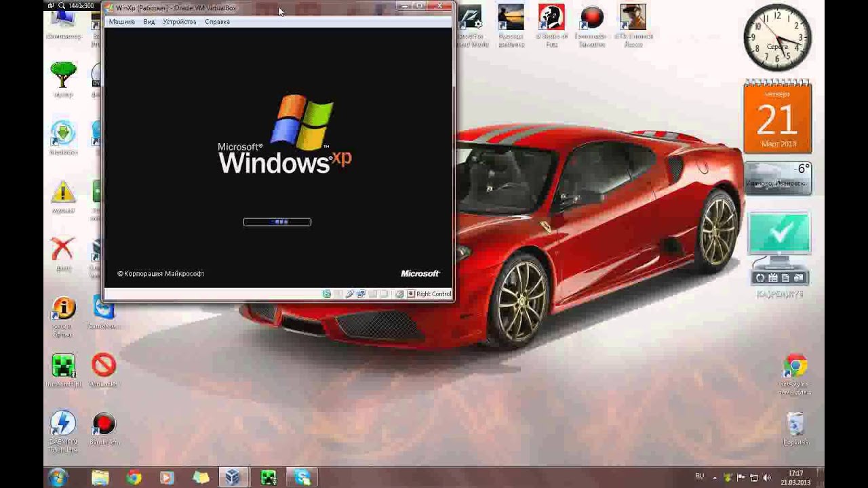Click the USB devices indicator in VirtualBox status bar
This screenshot has width=868, height=488.
pos(350,293)
